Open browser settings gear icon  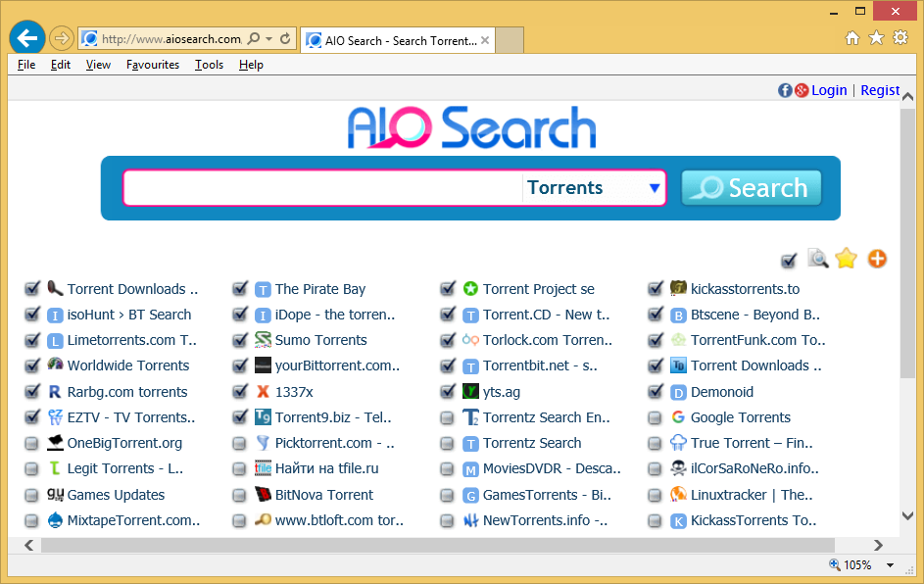[x=900, y=38]
